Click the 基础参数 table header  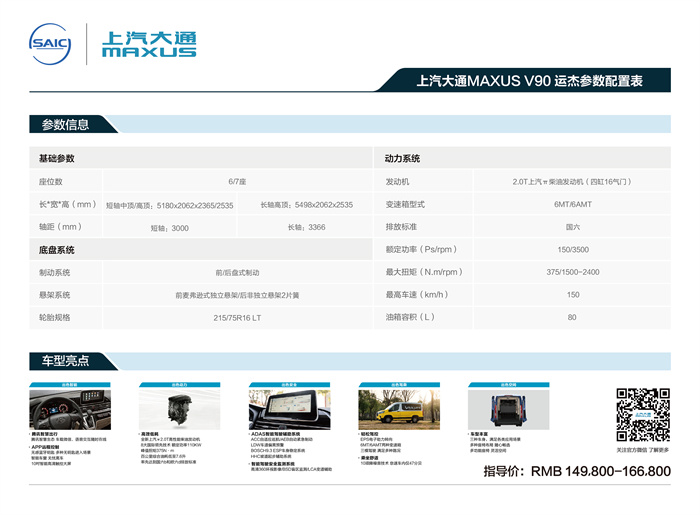tap(57, 158)
